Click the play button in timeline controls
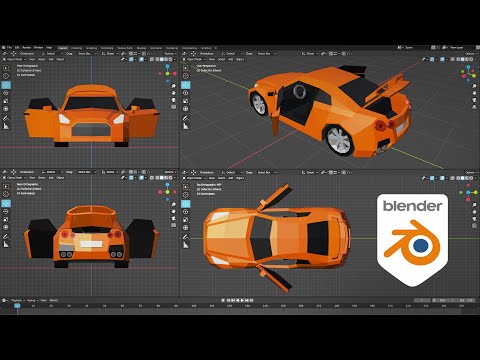 click(242, 300)
